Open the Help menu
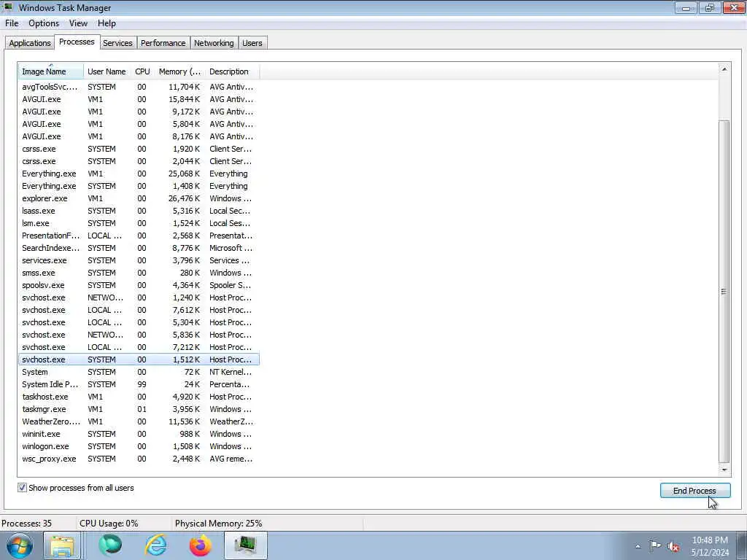Image resolution: width=747 pixels, height=560 pixels. [107, 23]
